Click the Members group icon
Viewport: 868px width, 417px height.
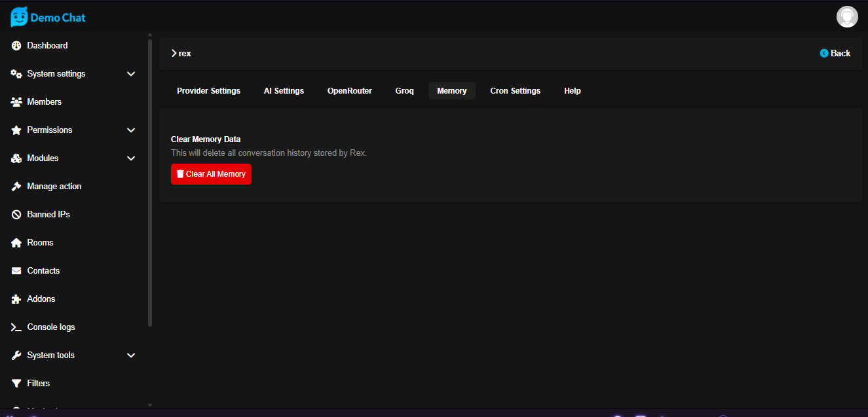pos(16,102)
